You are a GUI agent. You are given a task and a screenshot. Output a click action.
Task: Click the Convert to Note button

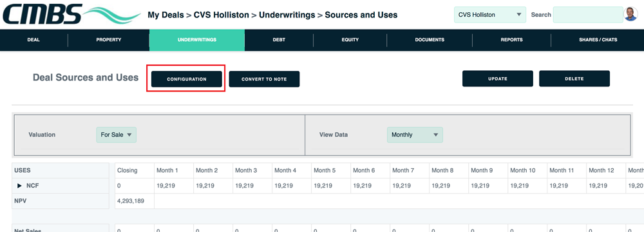tap(264, 79)
